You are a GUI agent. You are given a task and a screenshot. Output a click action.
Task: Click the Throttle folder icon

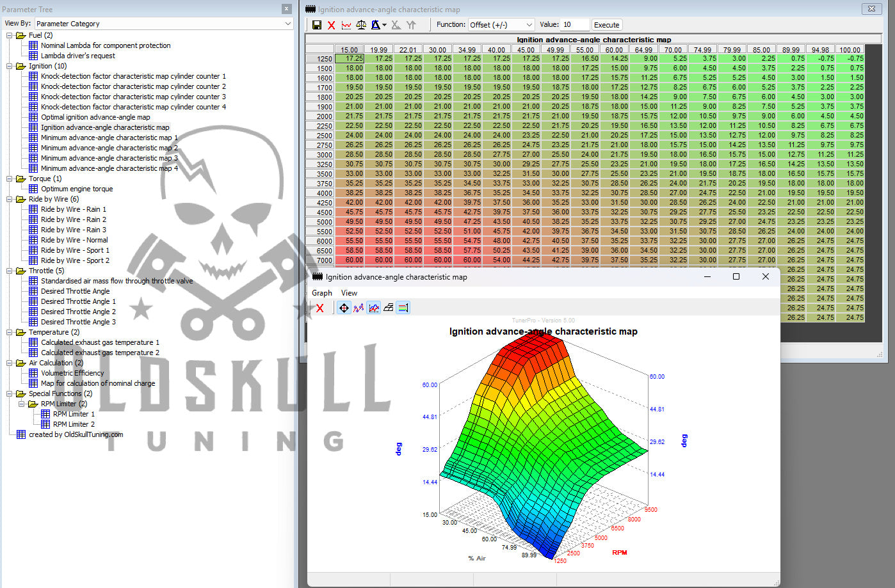[x=21, y=271]
